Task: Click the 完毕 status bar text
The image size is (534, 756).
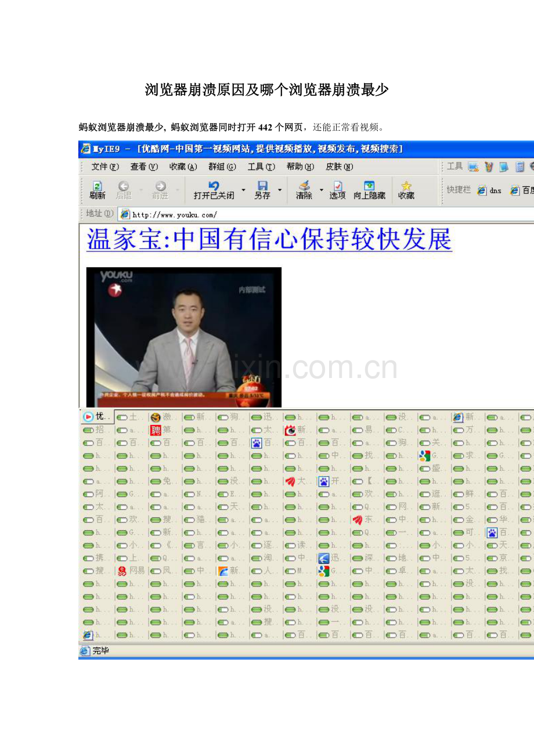Action: (101, 651)
